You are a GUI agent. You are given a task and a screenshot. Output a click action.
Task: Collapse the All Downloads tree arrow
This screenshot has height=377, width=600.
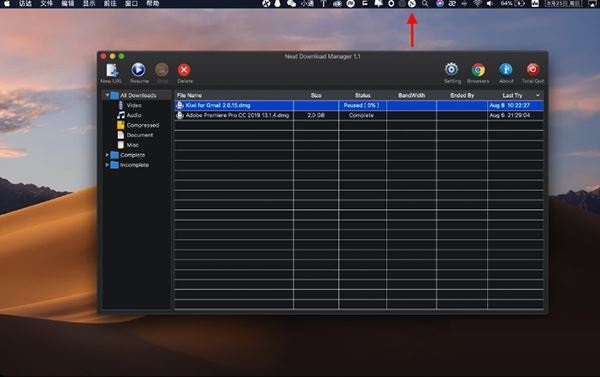tap(107, 95)
